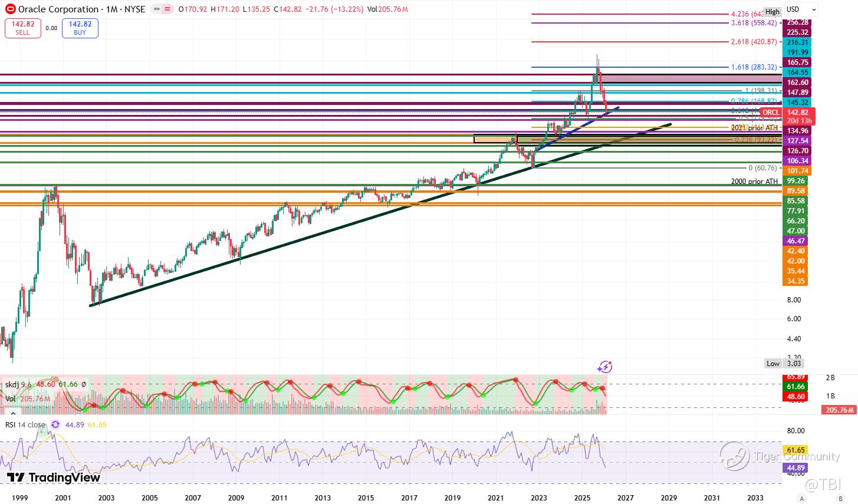Click the 191.99 price level label
858x504 pixels.
click(796, 52)
